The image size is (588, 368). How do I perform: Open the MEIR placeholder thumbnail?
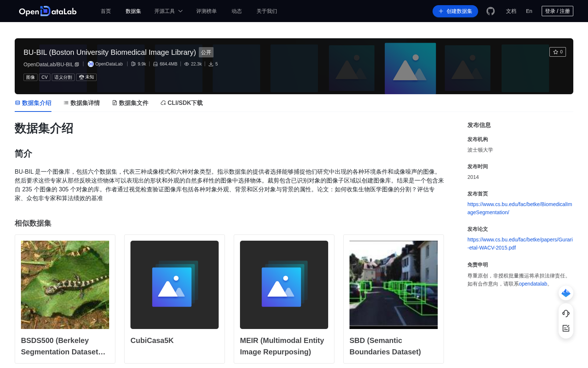coord(284,285)
